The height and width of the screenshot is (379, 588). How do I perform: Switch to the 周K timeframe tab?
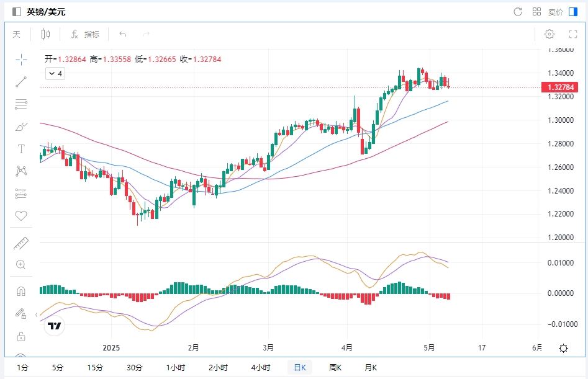click(335, 367)
